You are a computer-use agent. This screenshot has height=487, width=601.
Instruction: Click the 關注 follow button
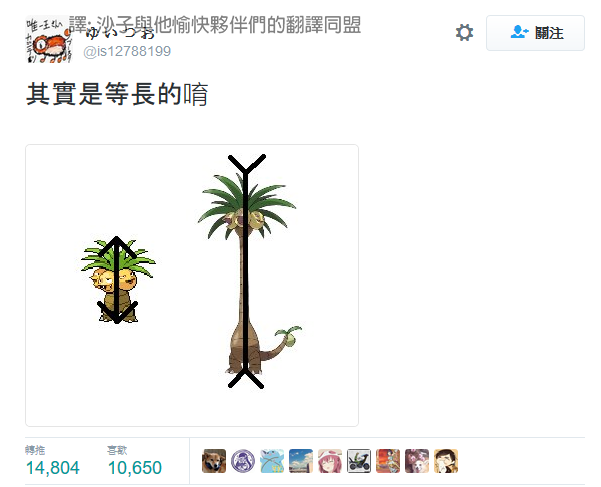[x=535, y=33]
